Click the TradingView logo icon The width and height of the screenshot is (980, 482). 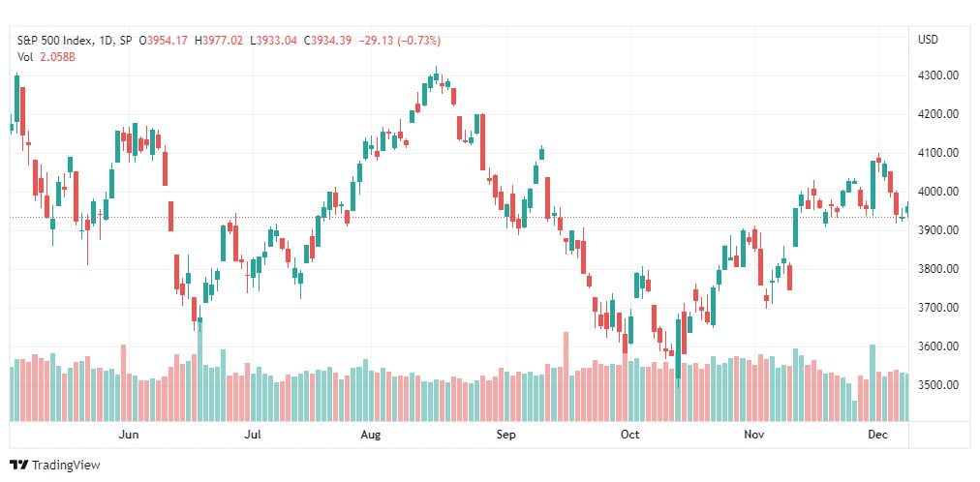point(20,466)
